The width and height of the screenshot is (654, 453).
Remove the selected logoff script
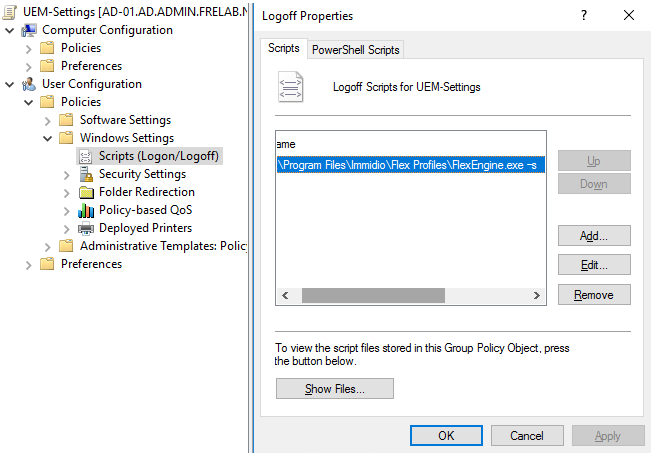pos(594,294)
